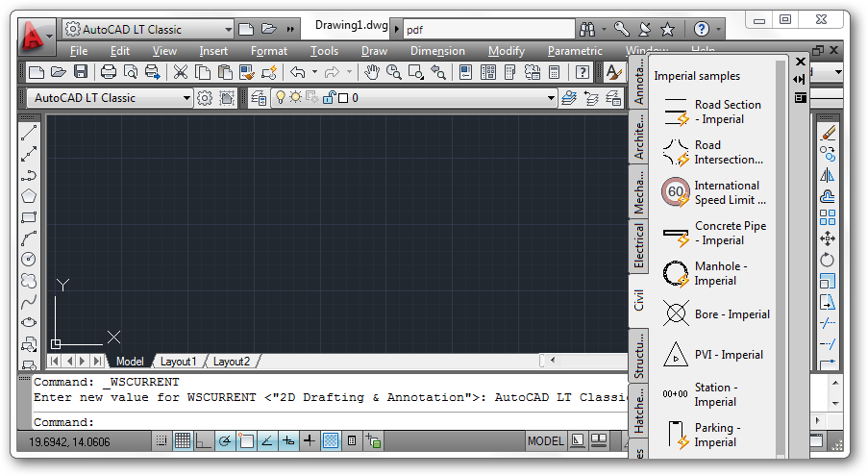This screenshot has height=476, width=868.
Task: Select the Arc draw tool
Action: point(29,238)
